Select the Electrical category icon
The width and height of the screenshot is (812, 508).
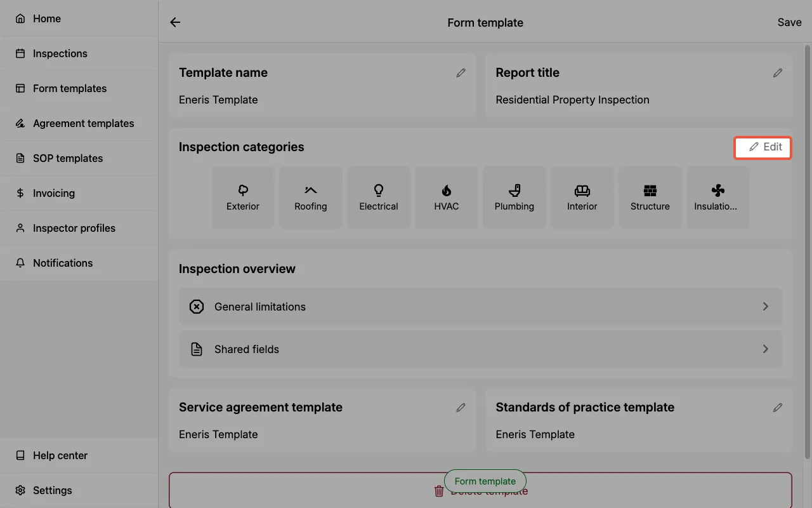pos(379,197)
